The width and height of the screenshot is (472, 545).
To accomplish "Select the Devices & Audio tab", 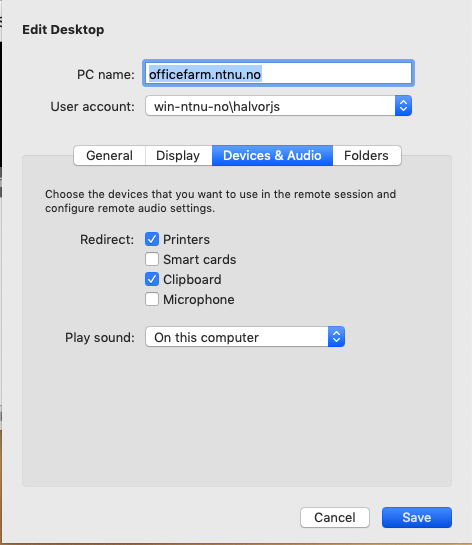I will point(272,155).
